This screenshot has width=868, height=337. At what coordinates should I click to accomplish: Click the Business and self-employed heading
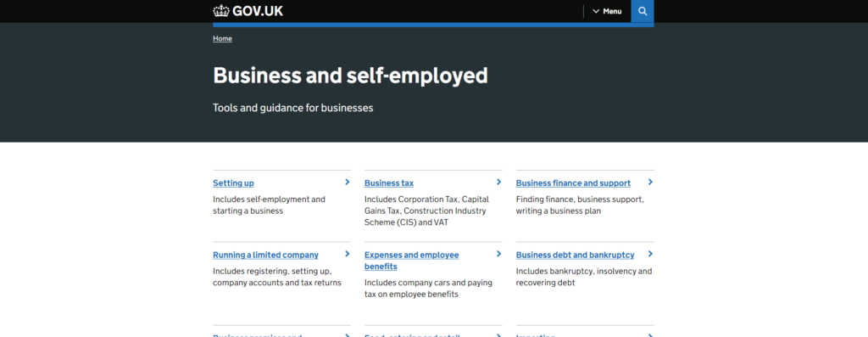click(350, 76)
